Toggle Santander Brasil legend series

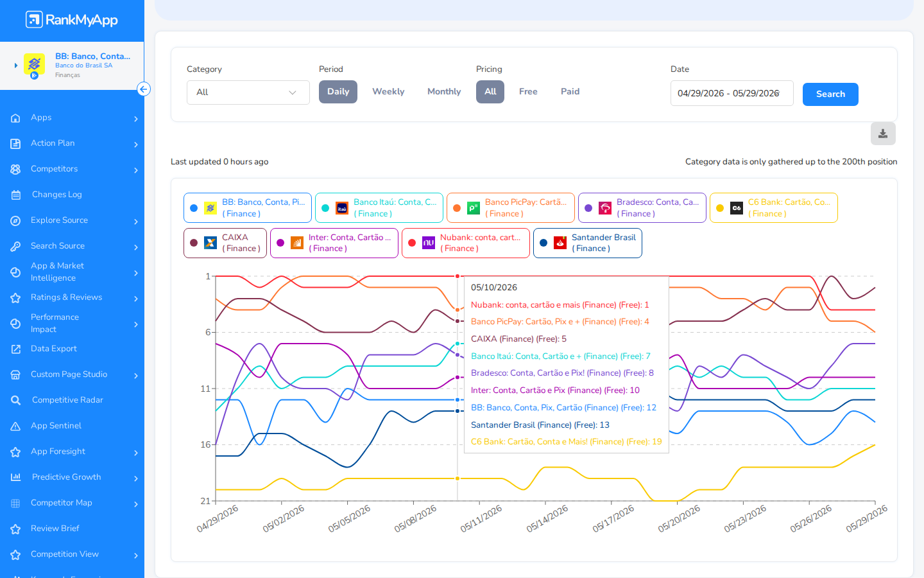pos(588,243)
